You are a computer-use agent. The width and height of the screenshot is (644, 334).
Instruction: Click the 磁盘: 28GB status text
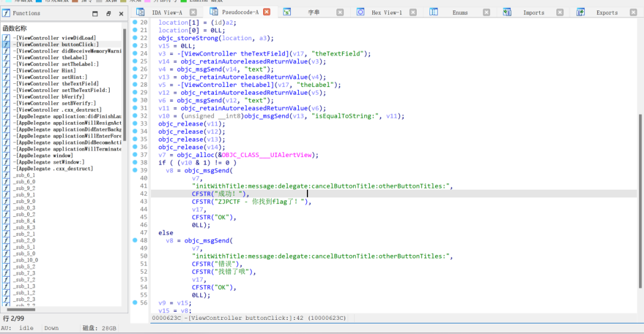[x=99, y=328]
